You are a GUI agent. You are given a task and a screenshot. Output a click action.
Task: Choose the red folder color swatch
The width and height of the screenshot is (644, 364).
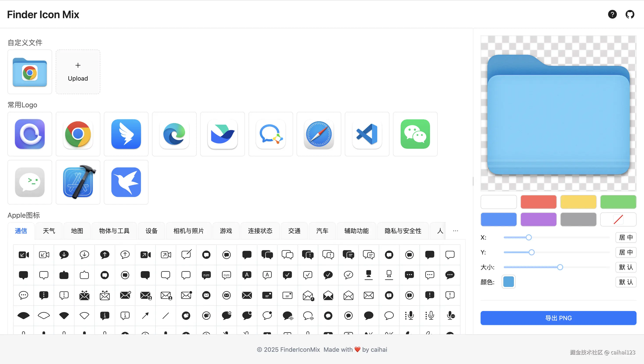[538, 202]
